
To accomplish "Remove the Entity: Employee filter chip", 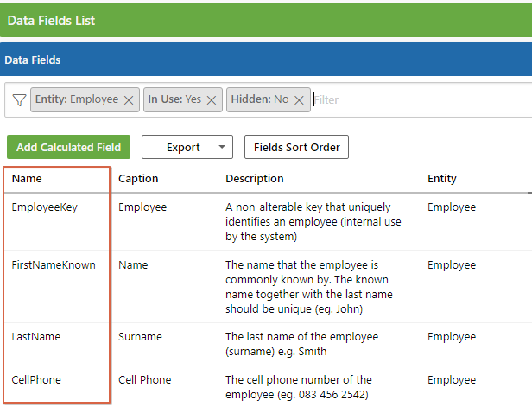I will pos(129,100).
